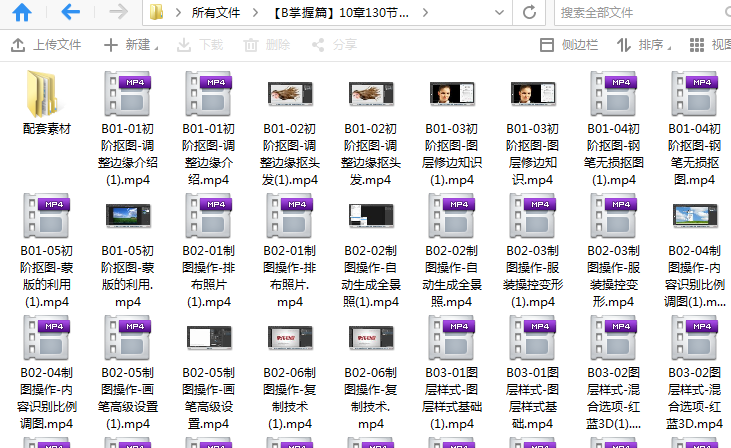Select B01-02初阶抠图-调整边缘抠头发(1).mp4 thumbnail
Viewport: 731px width, 448px height.
290,94
